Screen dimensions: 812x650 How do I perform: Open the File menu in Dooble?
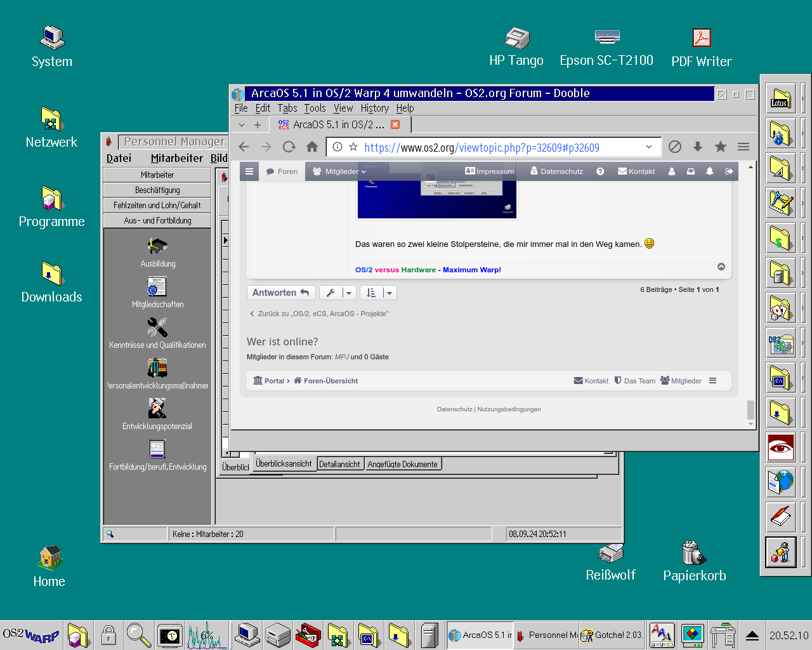point(241,109)
